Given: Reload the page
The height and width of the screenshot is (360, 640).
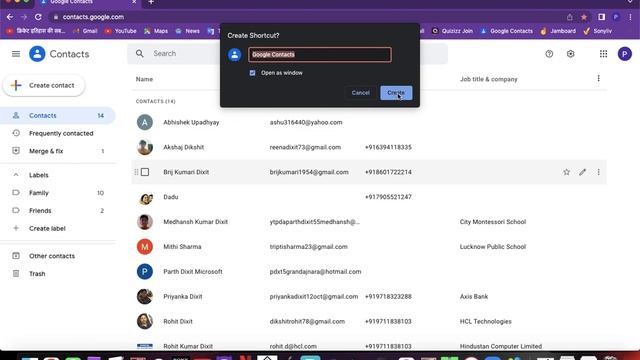Looking at the screenshot, I should pyautogui.click(x=38, y=17).
